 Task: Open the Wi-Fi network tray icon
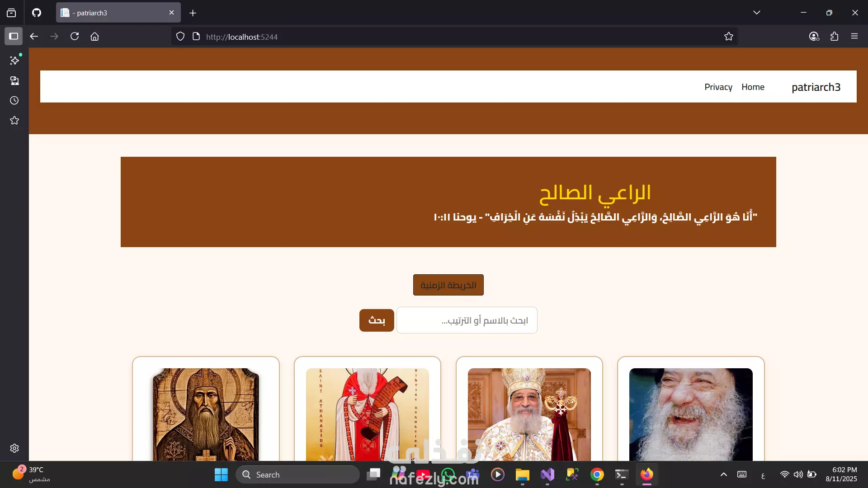(x=785, y=474)
